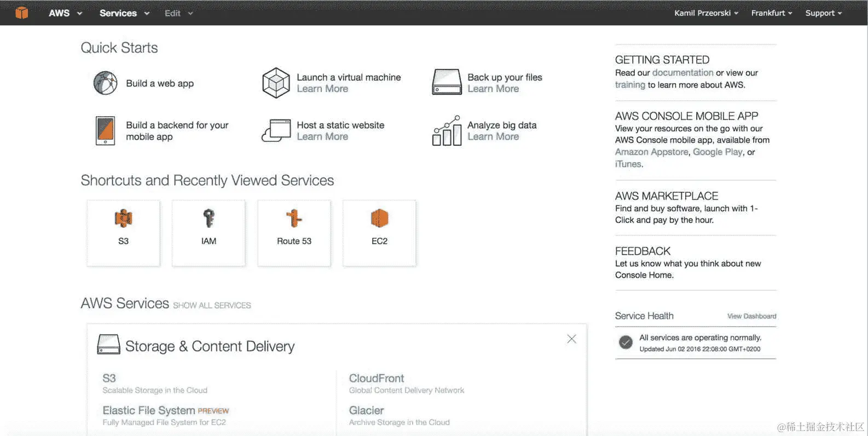Click the EC2 shortcut icon

coord(379,218)
